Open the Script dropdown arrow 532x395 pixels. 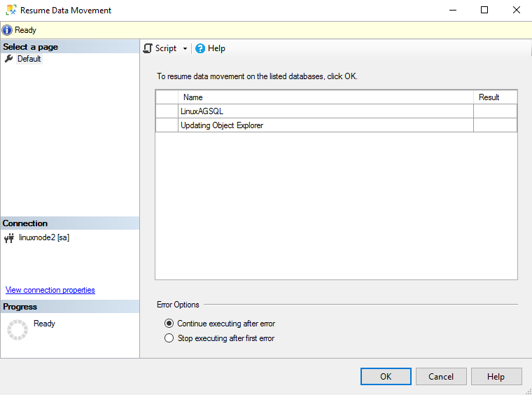[x=185, y=49]
